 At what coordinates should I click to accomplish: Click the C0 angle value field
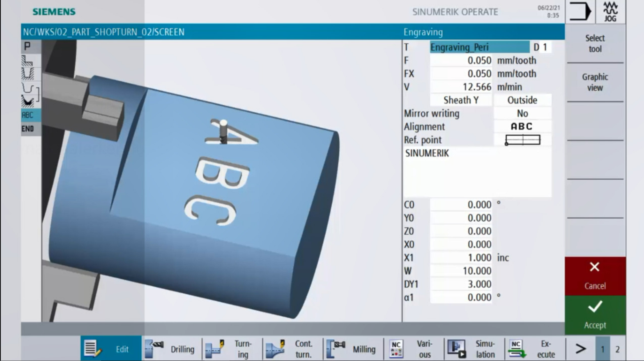click(461, 205)
